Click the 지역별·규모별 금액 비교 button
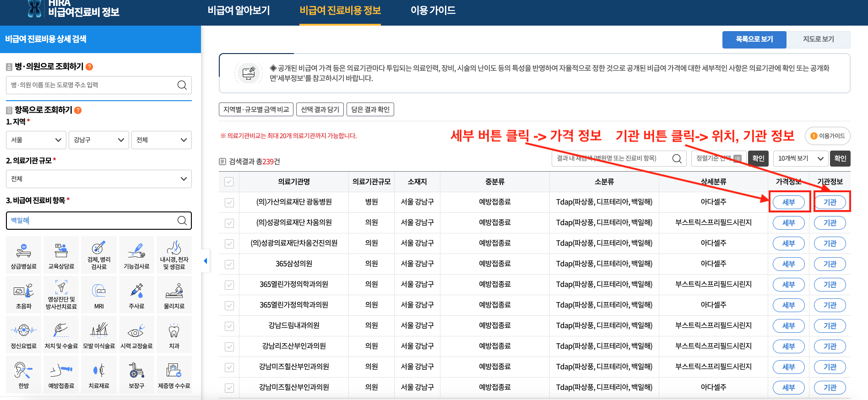 [256, 109]
